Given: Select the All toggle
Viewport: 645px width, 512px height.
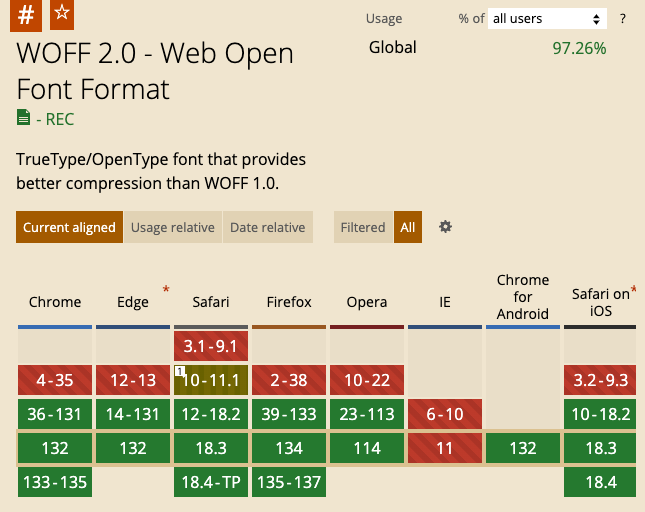Looking at the screenshot, I should coord(408,227).
